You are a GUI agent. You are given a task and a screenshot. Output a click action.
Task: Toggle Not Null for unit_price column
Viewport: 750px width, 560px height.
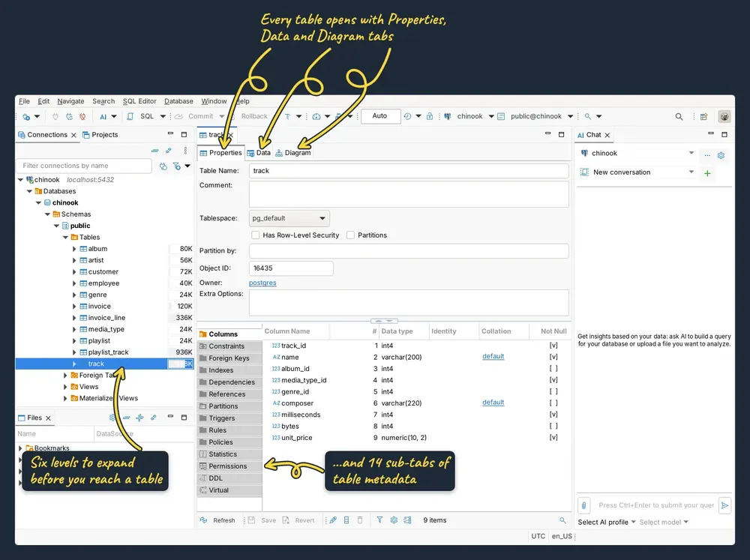tap(553, 437)
